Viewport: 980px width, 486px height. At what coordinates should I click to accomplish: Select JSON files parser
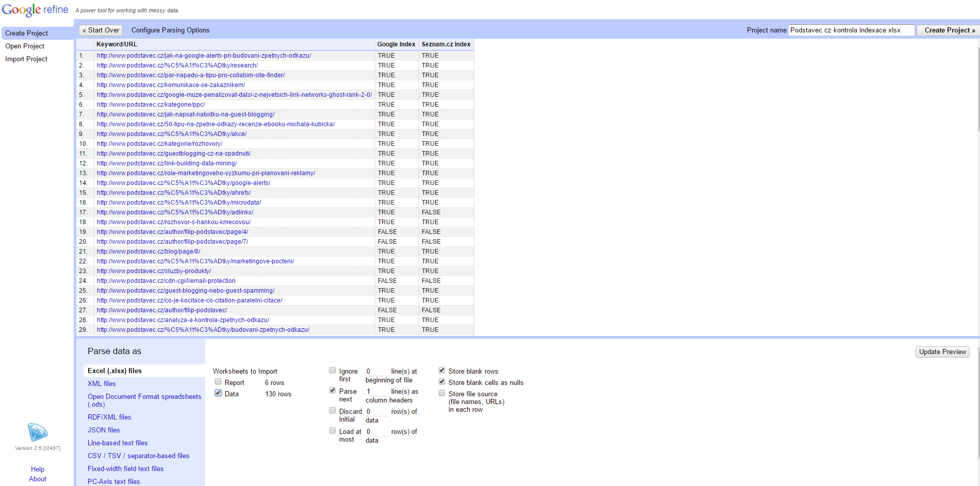pyautogui.click(x=104, y=430)
